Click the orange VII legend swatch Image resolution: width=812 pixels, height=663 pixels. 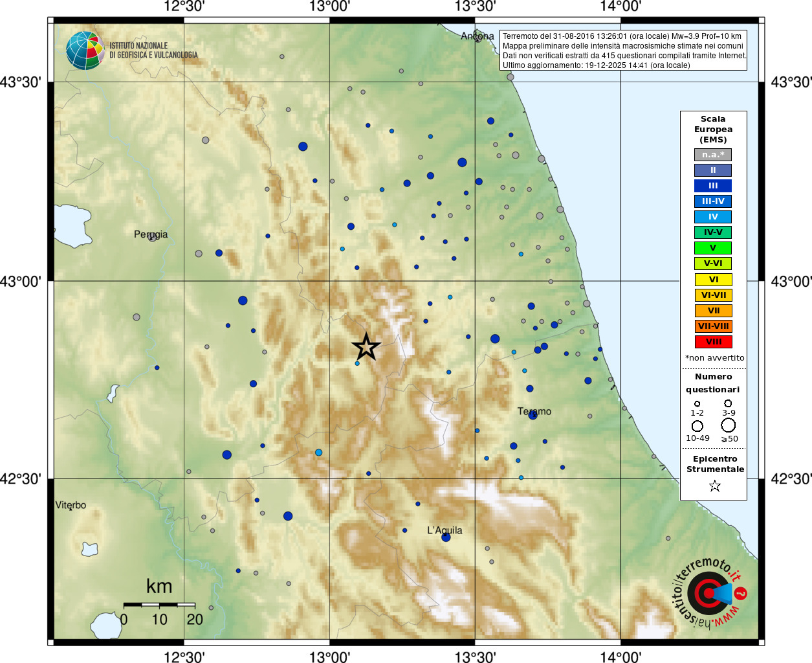(713, 311)
